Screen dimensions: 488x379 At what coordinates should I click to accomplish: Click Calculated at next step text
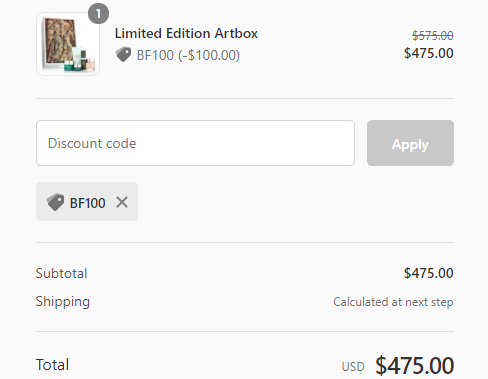[x=393, y=302]
